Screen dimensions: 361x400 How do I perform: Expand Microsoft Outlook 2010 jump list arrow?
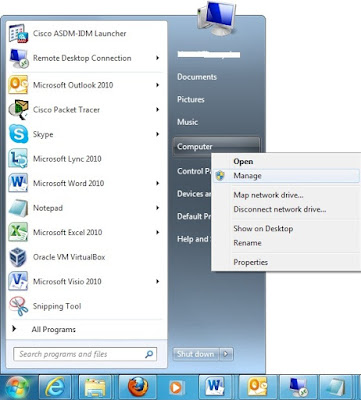pos(157,85)
